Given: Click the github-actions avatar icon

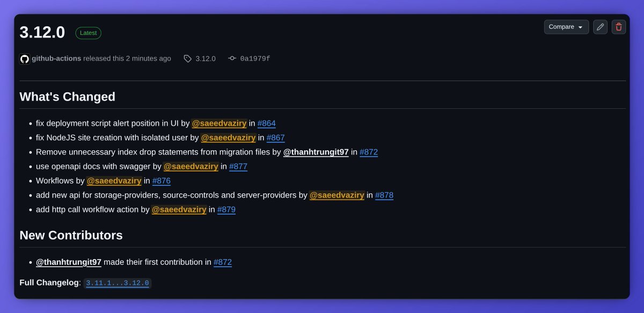Looking at the screenshot, I should coord(25,59).
